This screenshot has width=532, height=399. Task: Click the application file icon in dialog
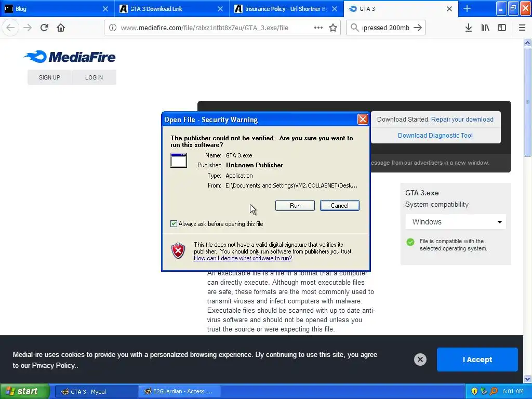(x=179, y=160)
